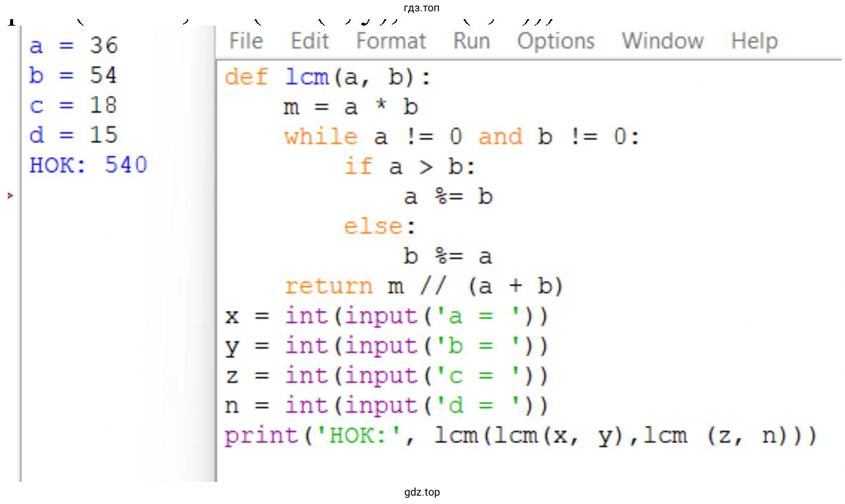Open the Window menu
845x504 pixels.
click(662, 41)
